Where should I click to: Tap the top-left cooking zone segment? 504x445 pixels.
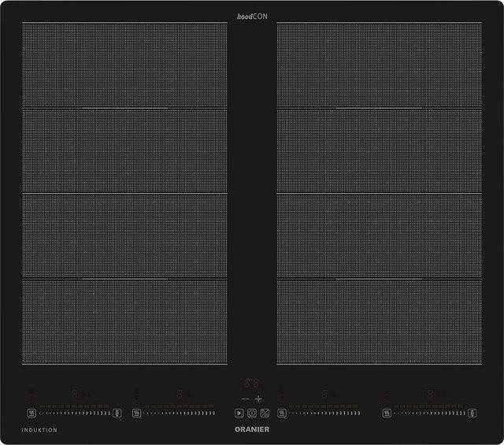click(124, 65)
